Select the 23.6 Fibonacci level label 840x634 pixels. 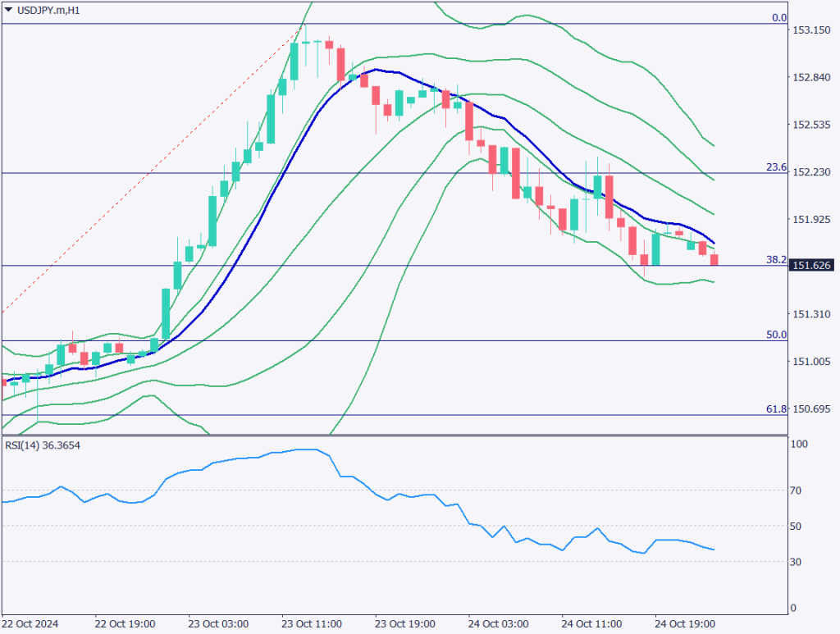776,166
